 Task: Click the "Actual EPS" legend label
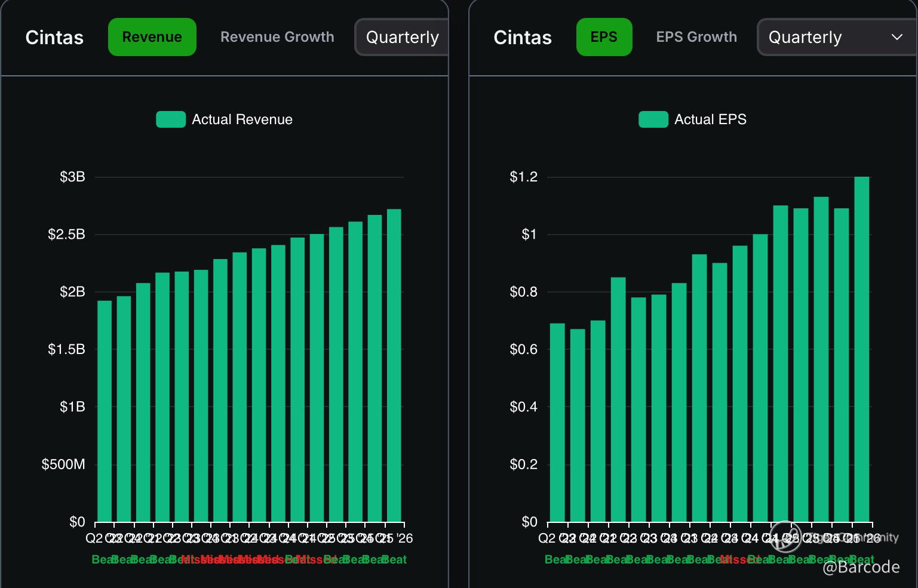click(710, 119)
